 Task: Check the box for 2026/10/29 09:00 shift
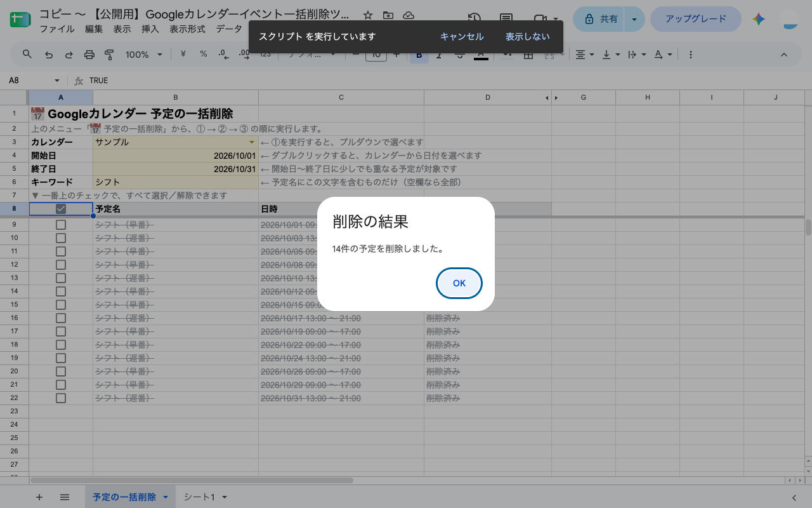[61, 385]
